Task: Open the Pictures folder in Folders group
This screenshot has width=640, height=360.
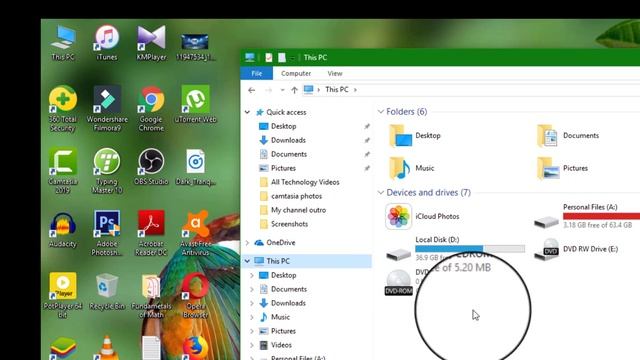Action: click(562, 168)
